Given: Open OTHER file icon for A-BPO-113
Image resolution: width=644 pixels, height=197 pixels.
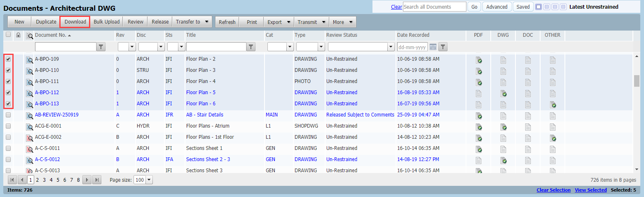Looking at the screenshot, I should [x=553, y=104].
